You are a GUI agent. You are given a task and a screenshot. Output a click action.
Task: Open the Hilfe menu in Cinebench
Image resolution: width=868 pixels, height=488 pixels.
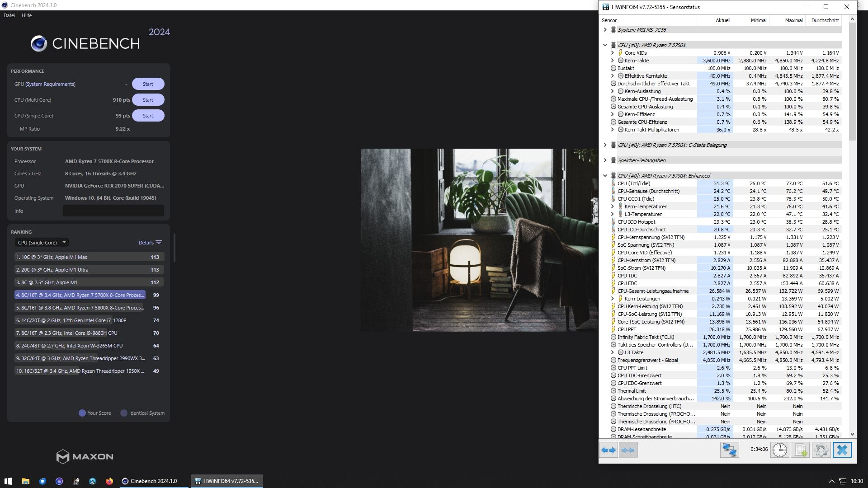coord(27,15)
